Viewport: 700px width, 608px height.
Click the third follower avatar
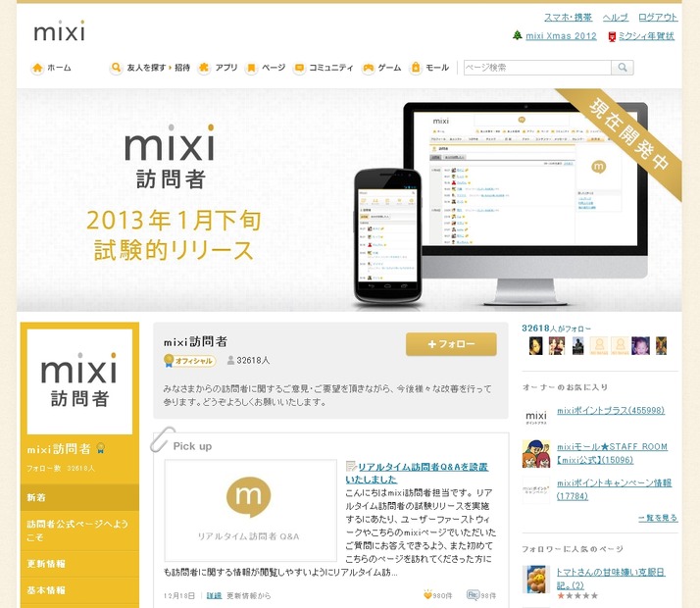[x=578, y=346]
